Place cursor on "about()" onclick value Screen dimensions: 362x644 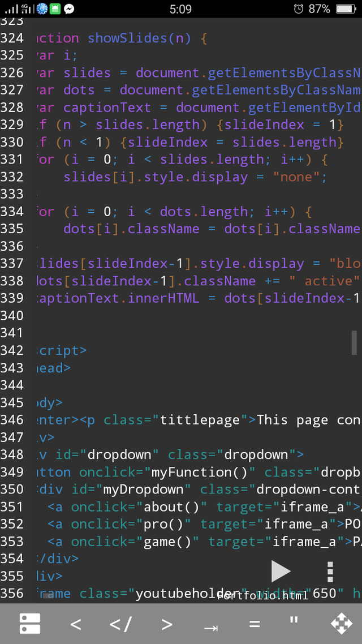pos(172,507)
